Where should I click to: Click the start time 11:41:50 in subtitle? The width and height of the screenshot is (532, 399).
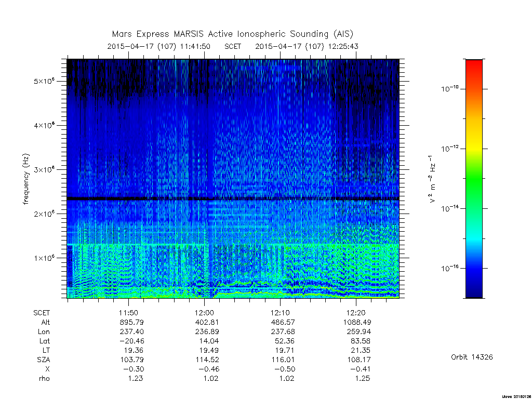[195, 46]
